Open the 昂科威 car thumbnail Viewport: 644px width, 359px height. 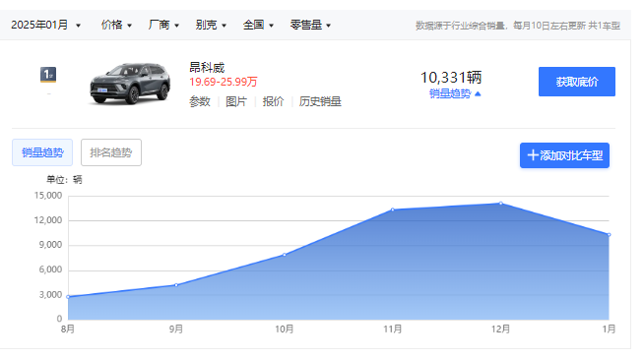pos(130,84)
